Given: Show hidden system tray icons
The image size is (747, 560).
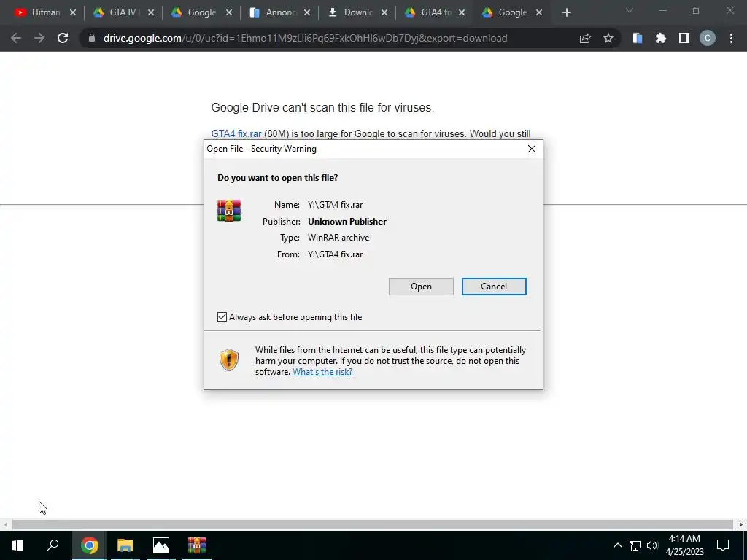Looking at the screenshot, I should [x=617, y=545].
